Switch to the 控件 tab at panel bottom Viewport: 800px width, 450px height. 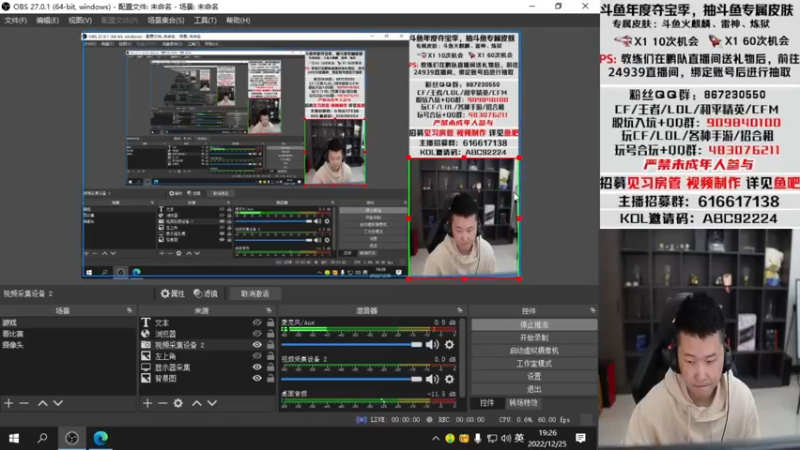tap(487, 403)
